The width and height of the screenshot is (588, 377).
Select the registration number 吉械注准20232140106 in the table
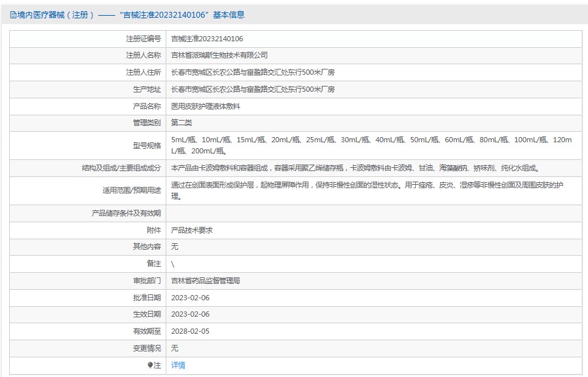click(x=207, y=39)
